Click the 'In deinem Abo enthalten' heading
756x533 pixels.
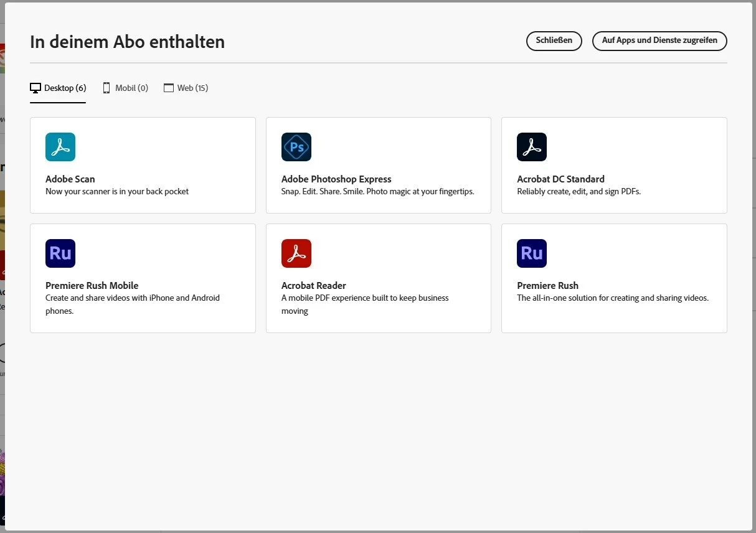[x=128, y=42]
